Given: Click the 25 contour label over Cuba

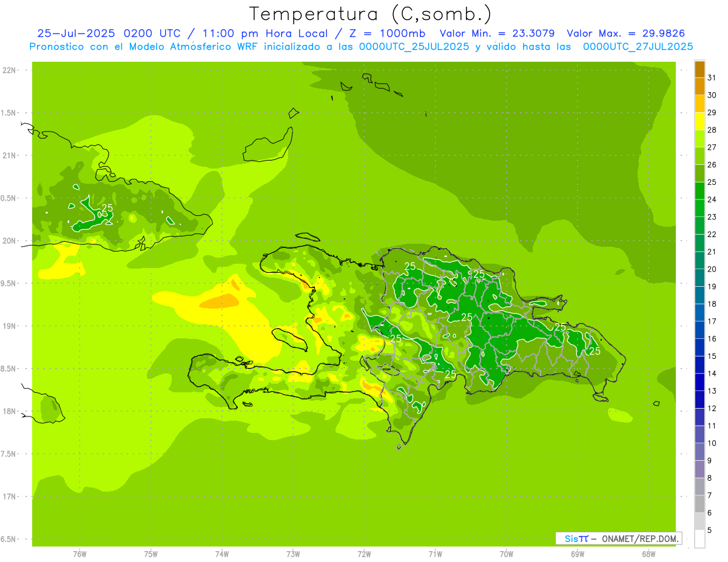Looking at the screenshot, I should point(107,208).
